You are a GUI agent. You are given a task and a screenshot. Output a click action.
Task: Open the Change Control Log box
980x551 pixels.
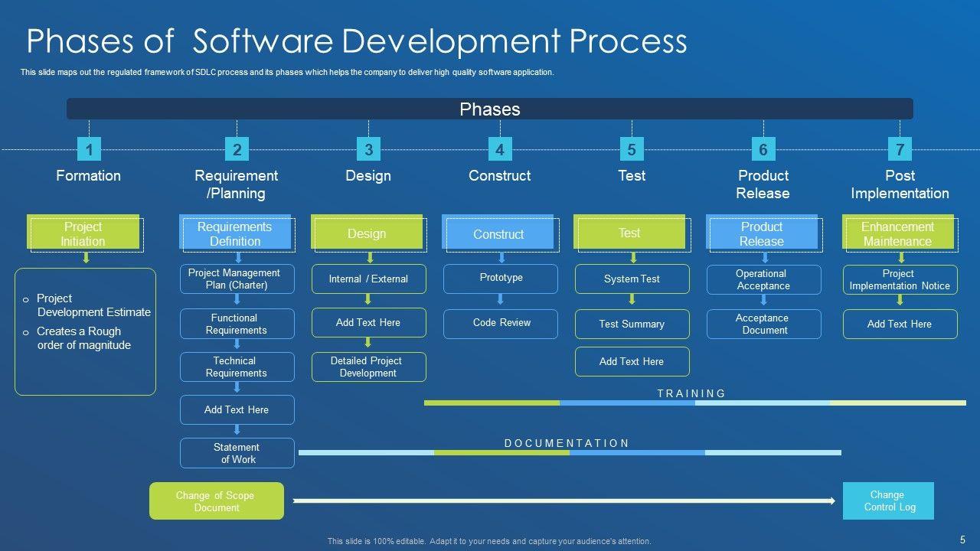point(888,501)
